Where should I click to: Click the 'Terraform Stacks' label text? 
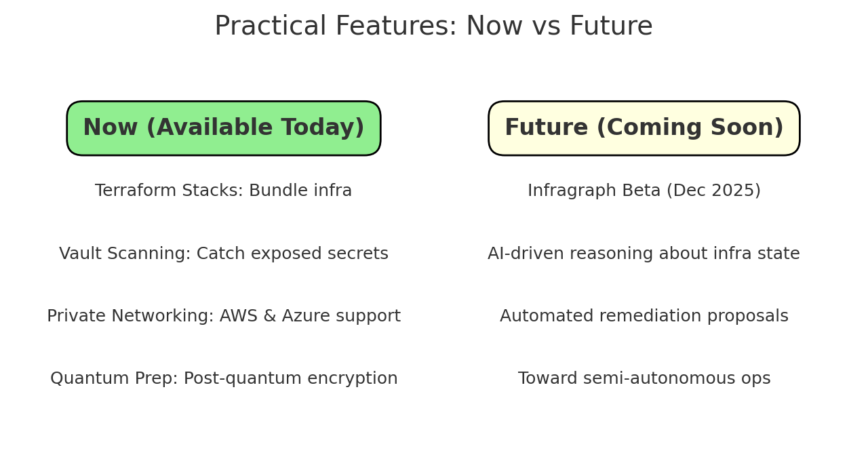(x=167, y=191)
